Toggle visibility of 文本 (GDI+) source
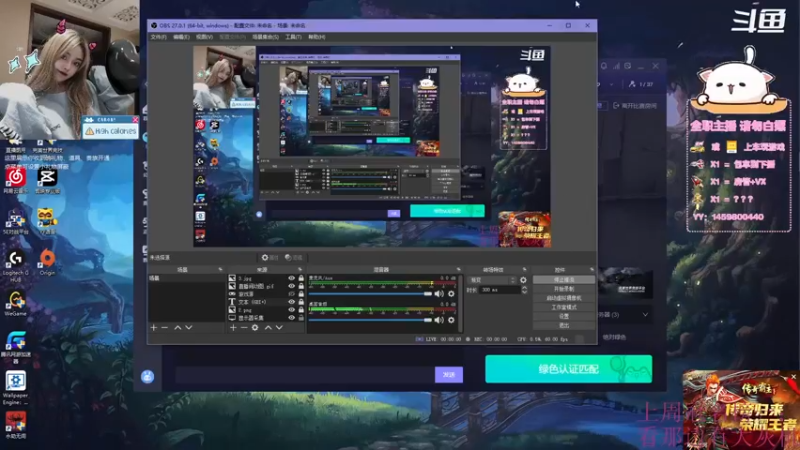 (x=291, y=302)
